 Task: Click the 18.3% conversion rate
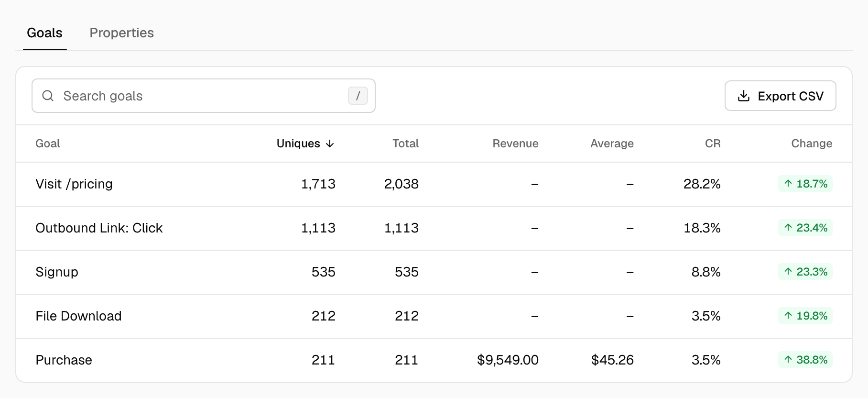tap(702, 228)
